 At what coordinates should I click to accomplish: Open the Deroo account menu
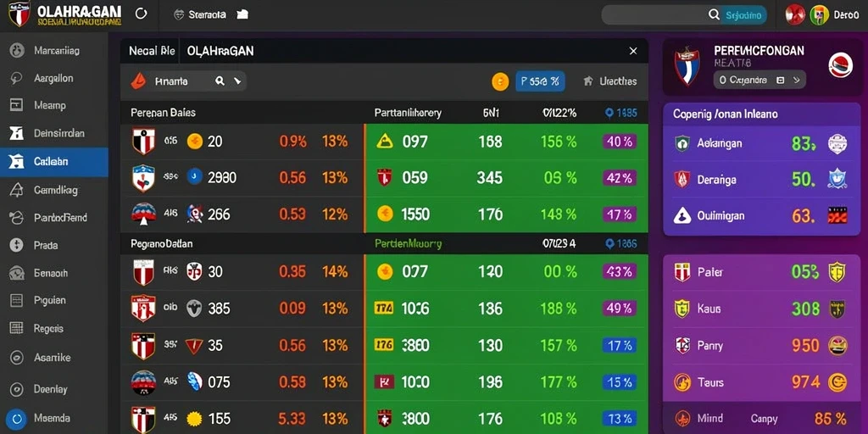[846, 15]
